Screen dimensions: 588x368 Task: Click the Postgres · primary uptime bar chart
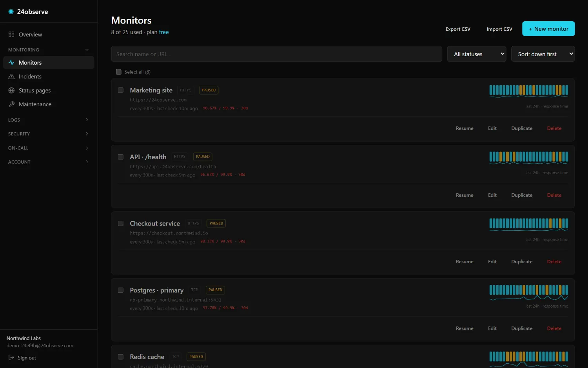(529, 290)
